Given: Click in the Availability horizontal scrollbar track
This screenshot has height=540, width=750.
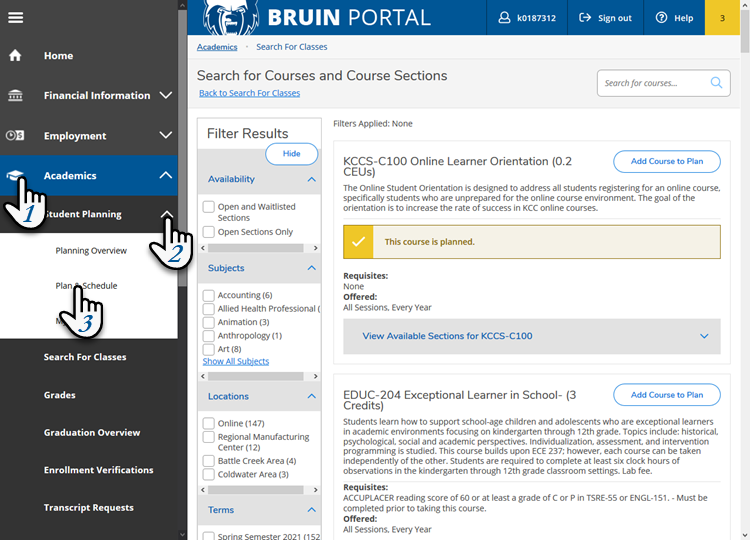Looking at the screenshot, I should [x=259, y=248].
